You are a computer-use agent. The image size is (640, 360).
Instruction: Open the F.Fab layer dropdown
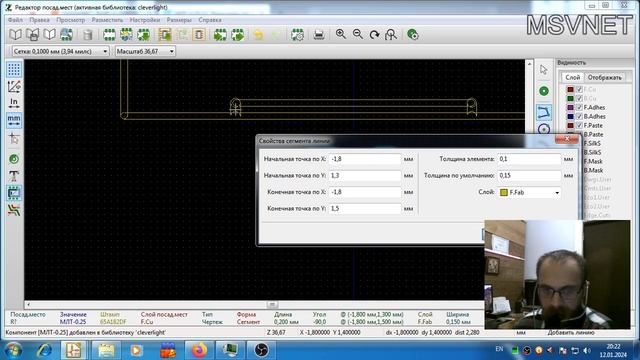tap(529, 192)
